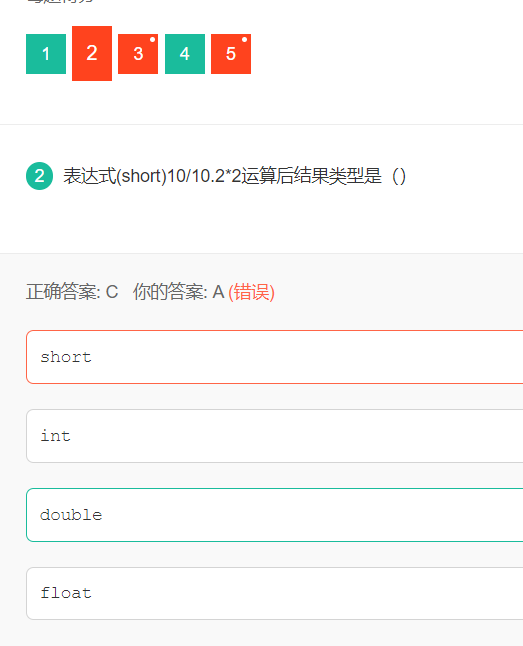Screen dimensions: 523x646
Task: Choose the short answer option
Action: coord(274,357)
